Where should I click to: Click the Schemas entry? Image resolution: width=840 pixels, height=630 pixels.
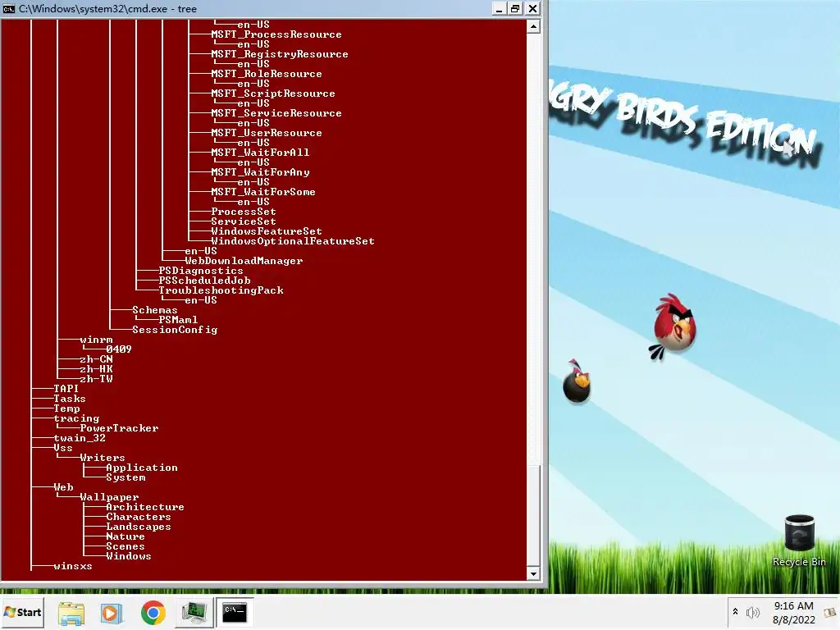click(155, 310)
